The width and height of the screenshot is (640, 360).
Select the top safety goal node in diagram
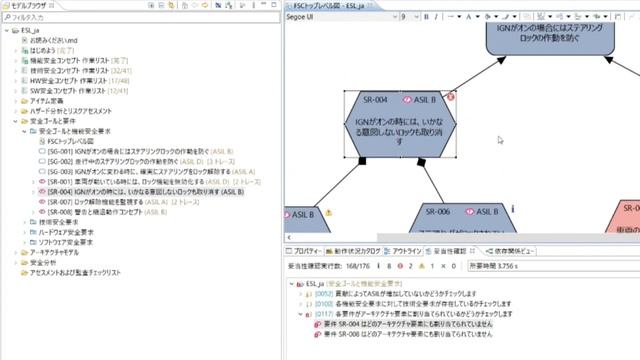tap(550, 38)
